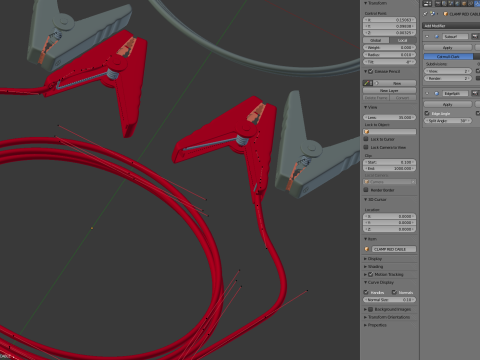Click the Lens value field
The height and width of the screenshot is (360, 480).
[x=389, y=117]
